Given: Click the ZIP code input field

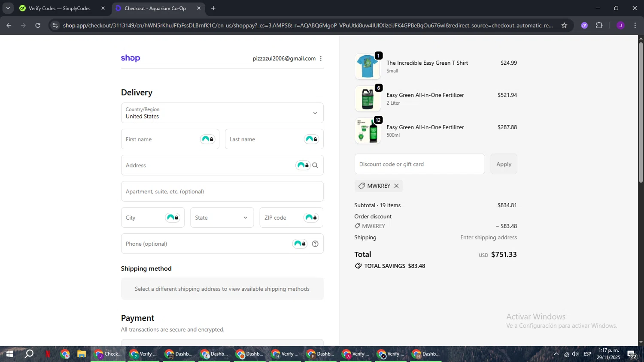Looking at the screenshot, I should point(292,217).
